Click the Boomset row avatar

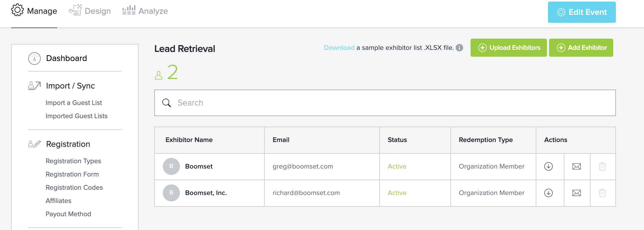[x=171, y=166]
